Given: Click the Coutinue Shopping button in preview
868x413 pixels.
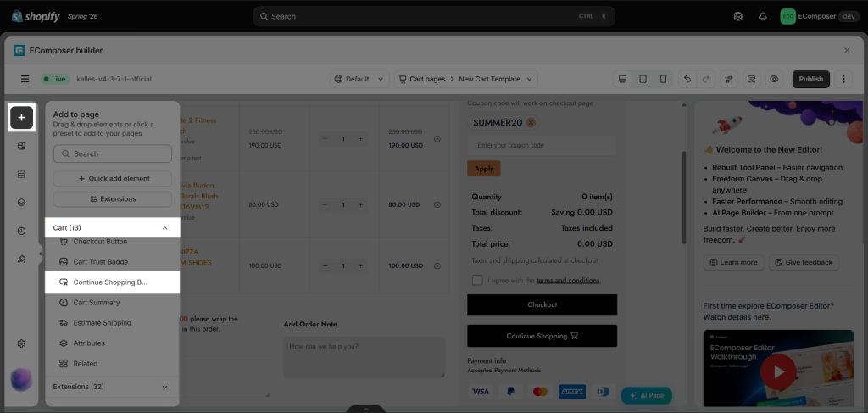Looking at the screenshot, I should click(x=542, y=336).
